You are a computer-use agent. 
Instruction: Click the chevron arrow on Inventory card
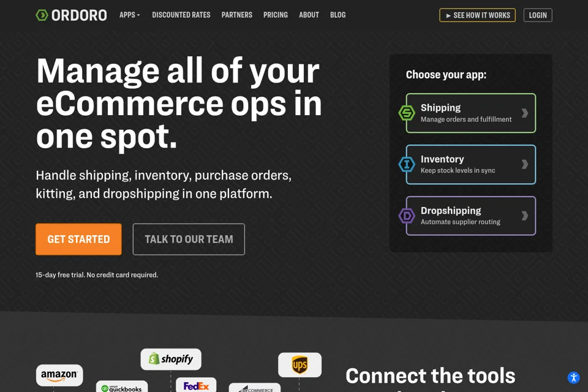tap(525, 164)
